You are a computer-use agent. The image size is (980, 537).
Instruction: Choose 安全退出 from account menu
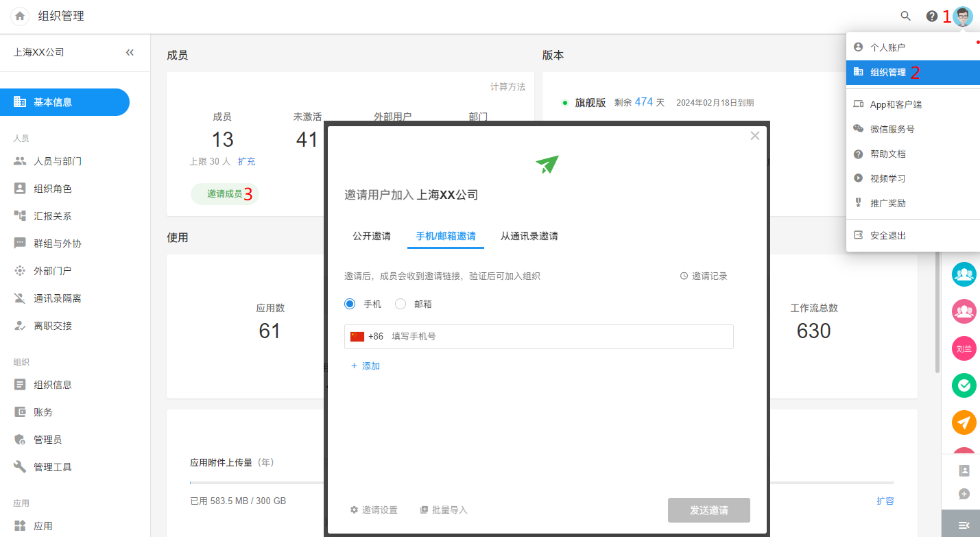point(888,235)
